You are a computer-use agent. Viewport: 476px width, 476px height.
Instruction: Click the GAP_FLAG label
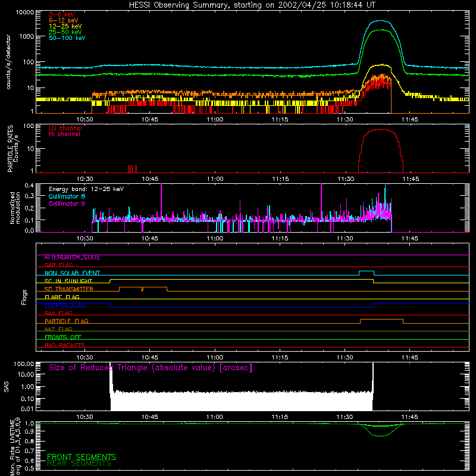click(x=58, y=265)
